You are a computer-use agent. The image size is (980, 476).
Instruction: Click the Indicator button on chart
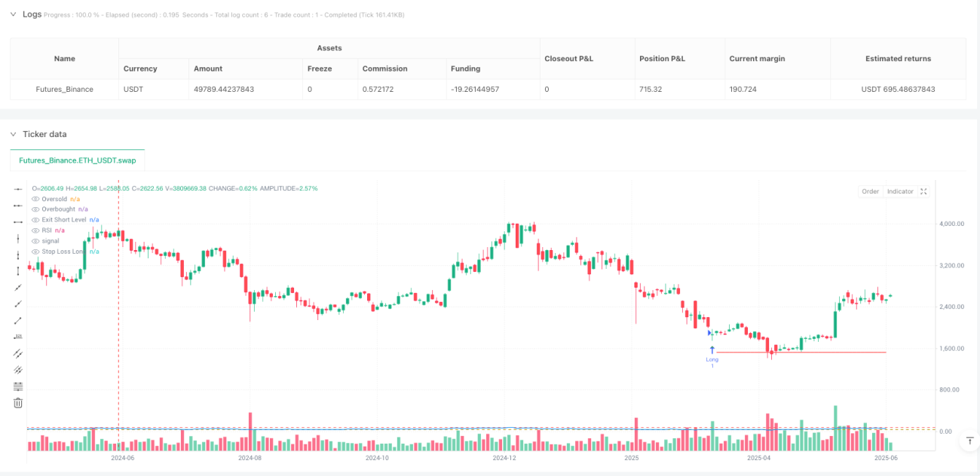(x=900, y=191)
